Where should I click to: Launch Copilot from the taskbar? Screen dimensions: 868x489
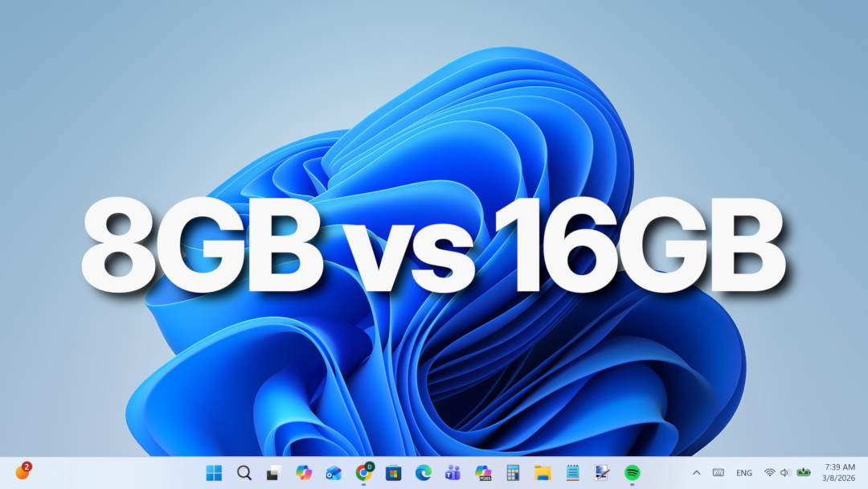(x=303, y=473)
